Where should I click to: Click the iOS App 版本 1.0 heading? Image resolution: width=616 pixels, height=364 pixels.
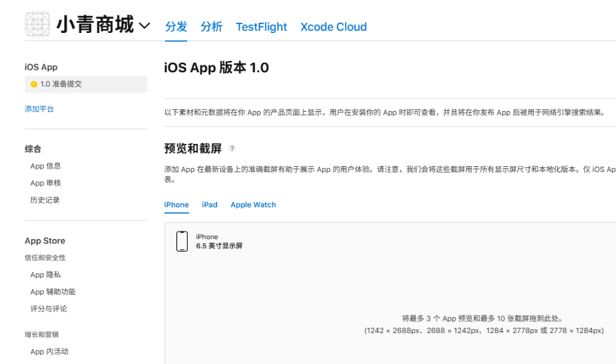[x=216, y=68]
